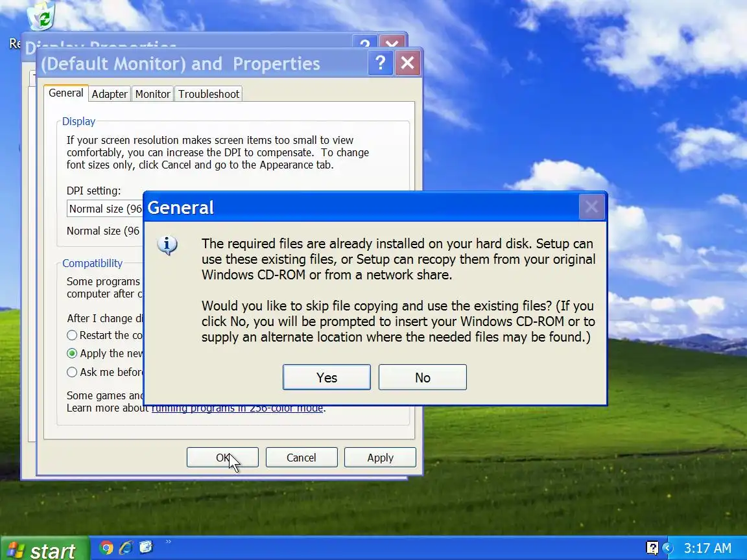The width and height of the screenshot is (747, 560).
Task: Click the DPI setting label
Action: (93, 191)
